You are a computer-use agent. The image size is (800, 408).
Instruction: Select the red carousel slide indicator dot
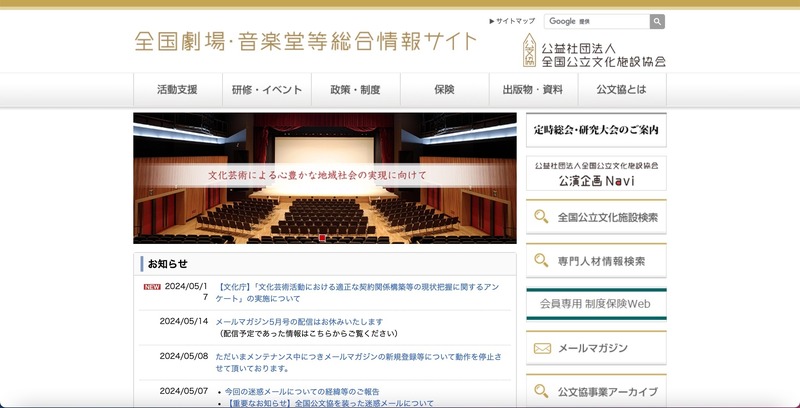click(322, 238)
